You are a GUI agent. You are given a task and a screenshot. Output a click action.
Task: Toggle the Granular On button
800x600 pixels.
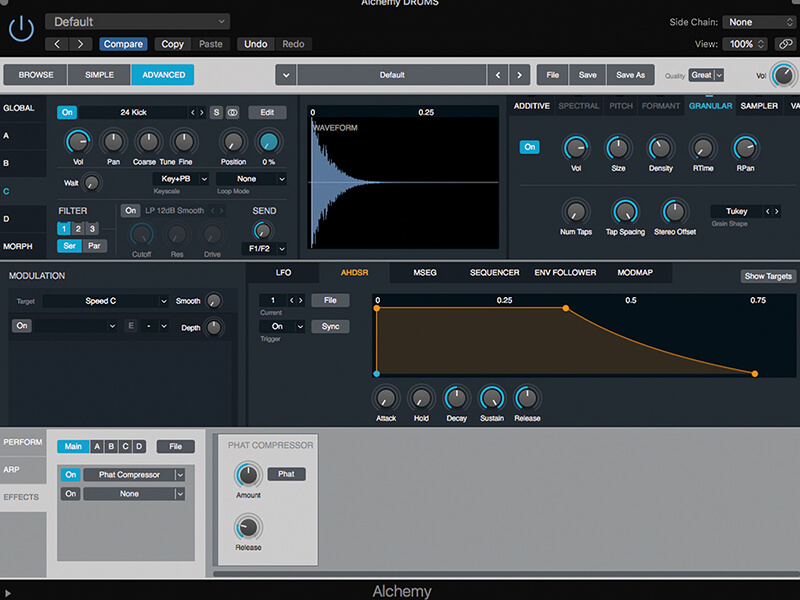click(530, 147)
